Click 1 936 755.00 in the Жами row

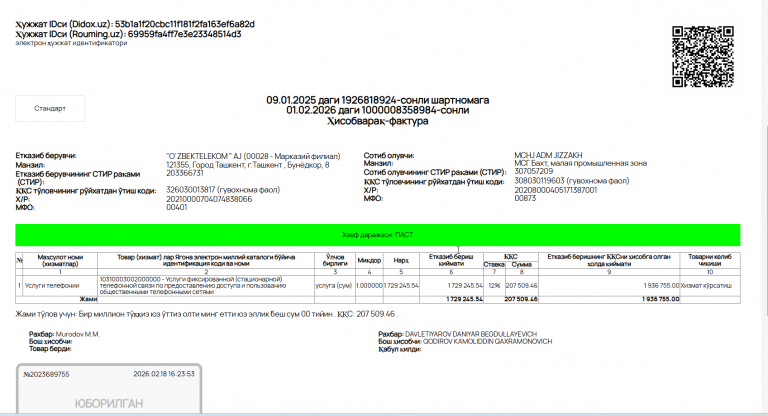click(x=660, y=299)
